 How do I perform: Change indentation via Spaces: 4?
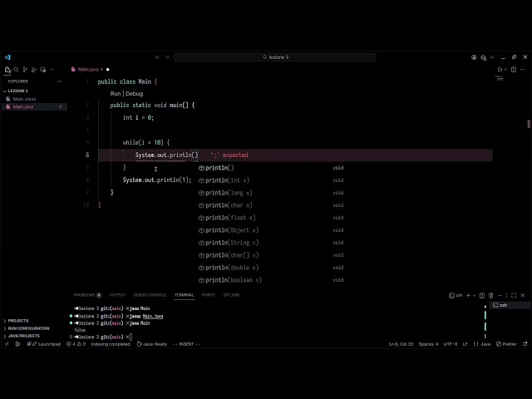[x=429, y=344]
